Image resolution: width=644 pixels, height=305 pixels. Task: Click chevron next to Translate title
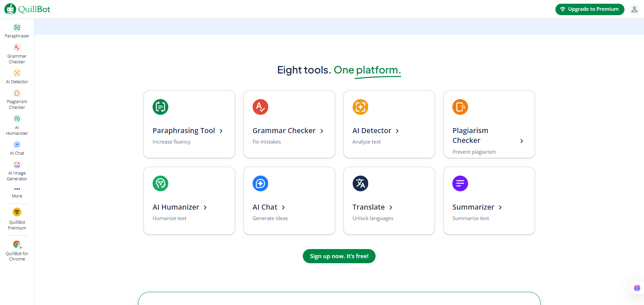pyautogui.click(x=391, y=208)
